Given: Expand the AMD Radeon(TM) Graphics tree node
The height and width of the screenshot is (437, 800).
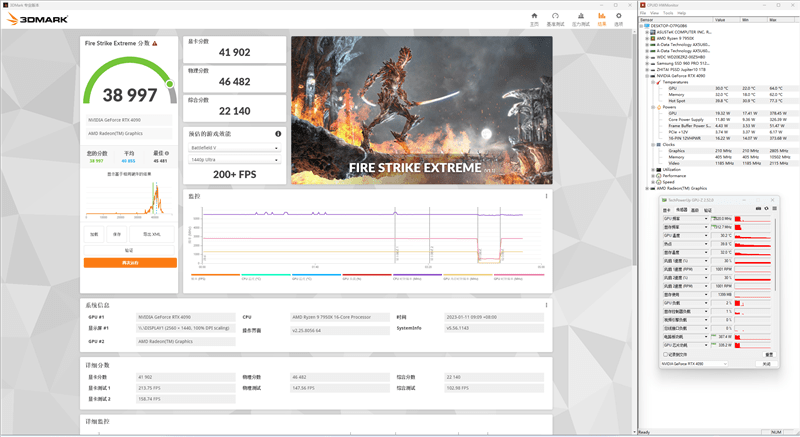Looking at the screenshot, I should [x=647, y=189].
